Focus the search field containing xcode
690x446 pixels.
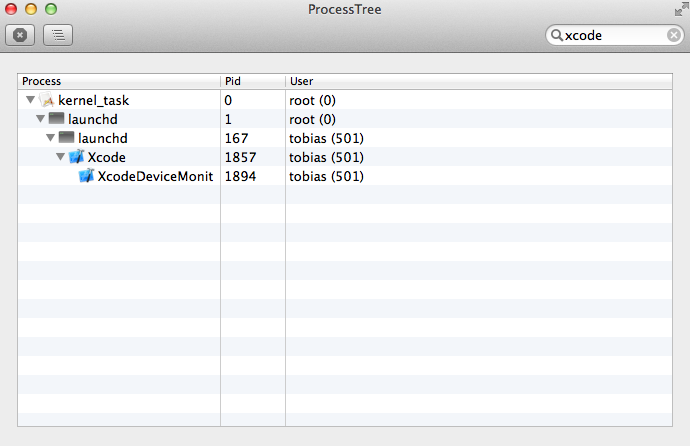click(x=614, y=35)
